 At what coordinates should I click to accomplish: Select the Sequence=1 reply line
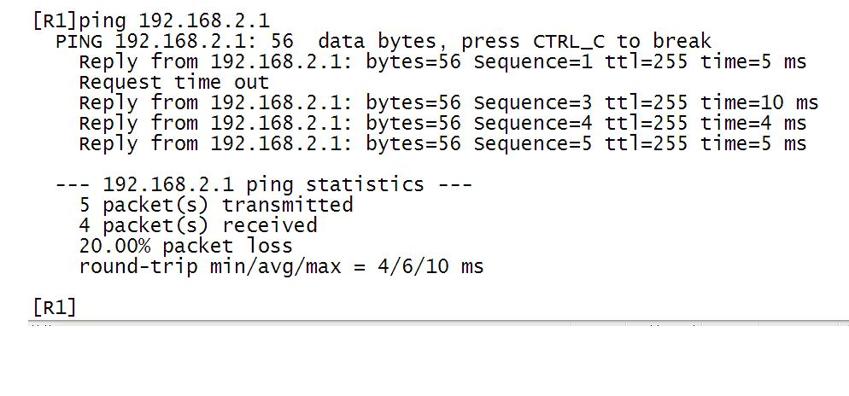tap(442, 62)
